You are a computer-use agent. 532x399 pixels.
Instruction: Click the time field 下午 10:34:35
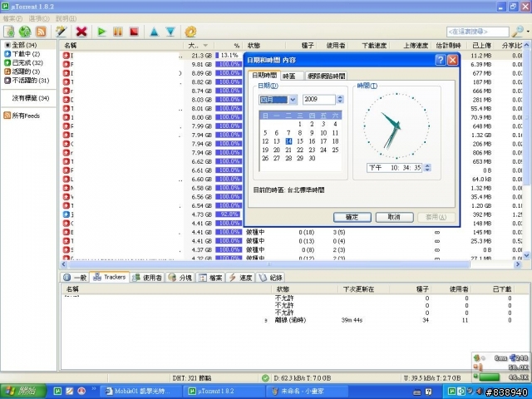click(395, 168)
